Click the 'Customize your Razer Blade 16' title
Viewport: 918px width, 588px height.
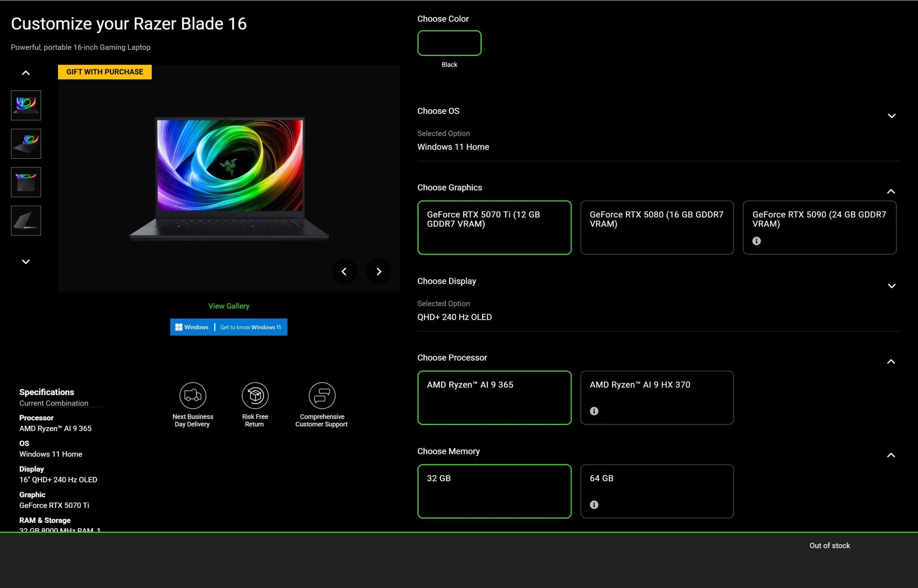pyautogui.click(x=129, y=24)
